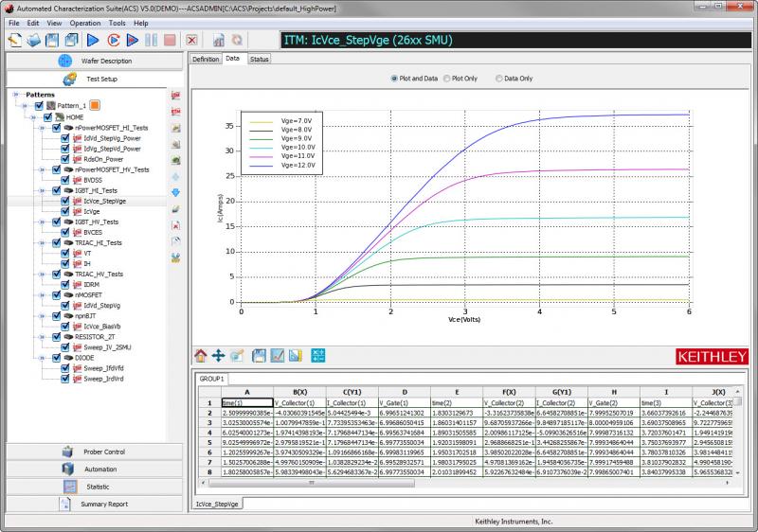
Task: Uncheck the BVDSS test checkbox
Action: click(x=65, y=180)
